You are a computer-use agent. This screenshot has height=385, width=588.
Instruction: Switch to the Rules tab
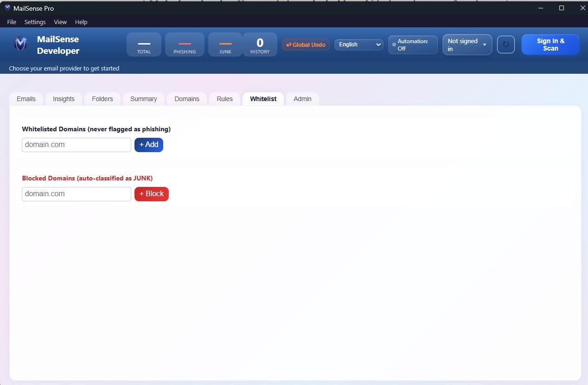(225, 99)
